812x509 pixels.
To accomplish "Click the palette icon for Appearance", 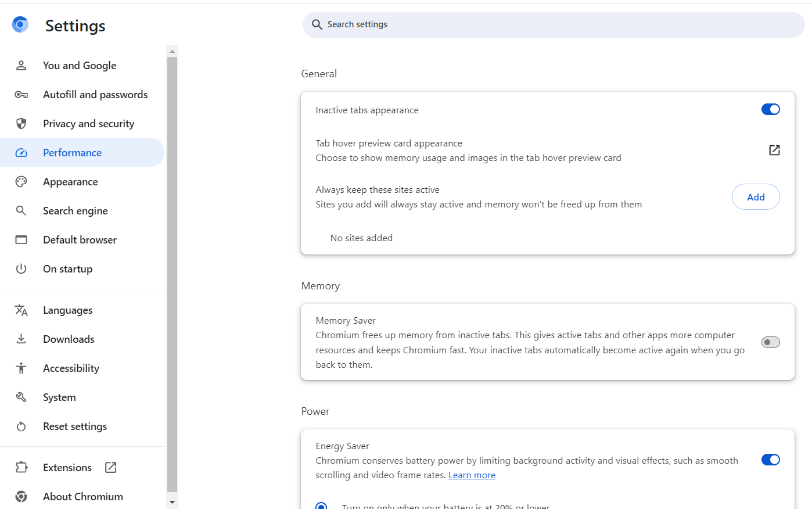I will pyautogui.click(x=21, y=182).
